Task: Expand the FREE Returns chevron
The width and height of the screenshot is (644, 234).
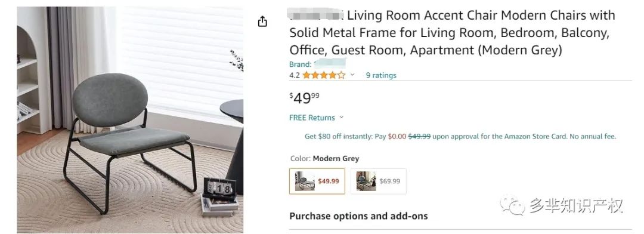Action: [341, 117]
